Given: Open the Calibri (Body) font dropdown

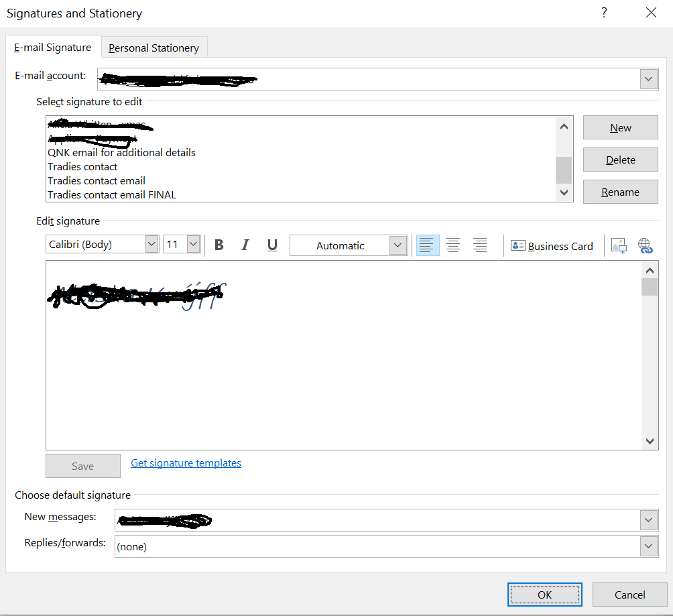Looking at the screenshot, I should [151, 244].
